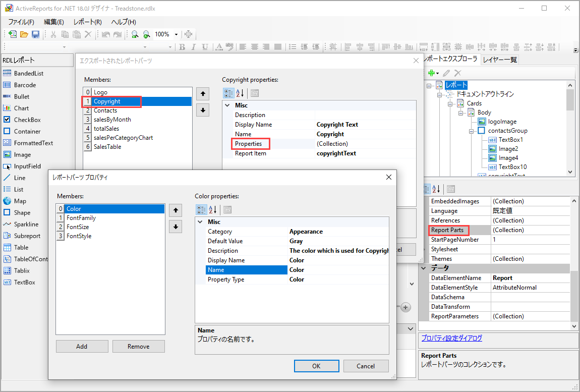
Task: Collapse Misc category in Copyright properties
Action: point(227,105)
